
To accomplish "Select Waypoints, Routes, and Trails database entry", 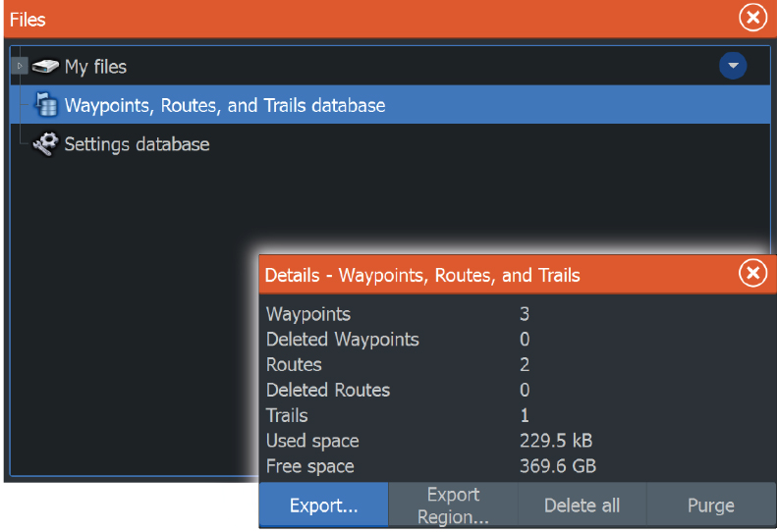I will pyautogui.click(x=224, y=105).
